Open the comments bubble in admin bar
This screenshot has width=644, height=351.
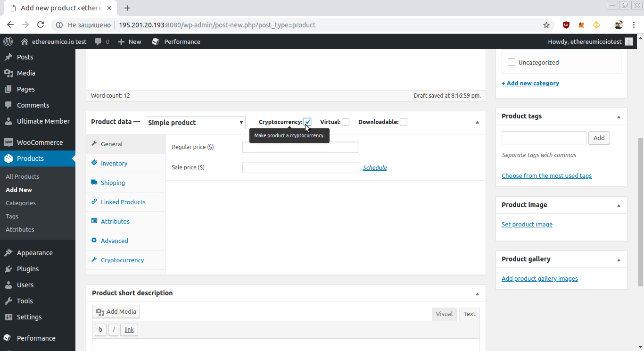(98, 42)
